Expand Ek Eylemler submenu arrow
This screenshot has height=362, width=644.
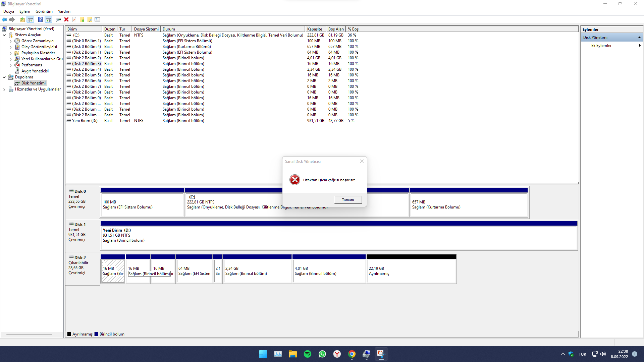[639, 46]
